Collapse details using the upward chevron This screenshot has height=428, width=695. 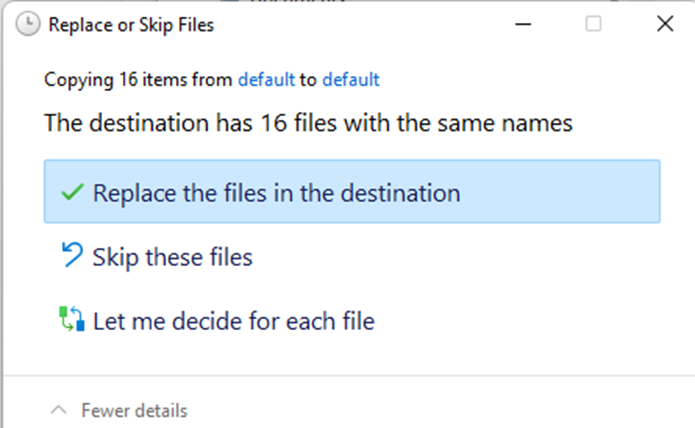pyautogui.click(x=59, y=410)
